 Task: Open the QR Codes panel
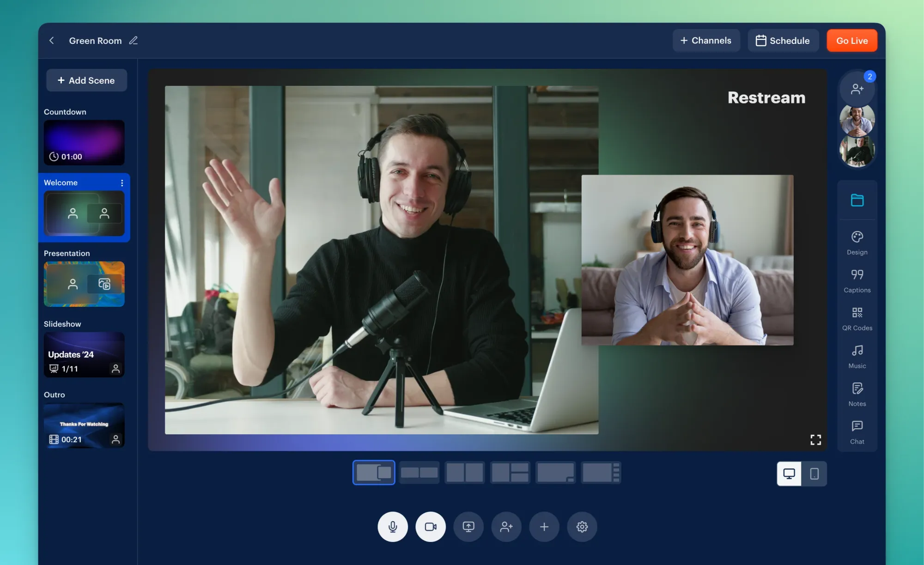pos(857,316)
